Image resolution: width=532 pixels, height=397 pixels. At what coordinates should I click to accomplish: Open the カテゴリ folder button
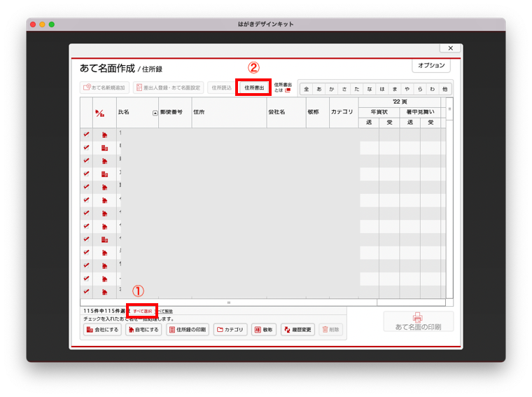(x=230, y=330)
